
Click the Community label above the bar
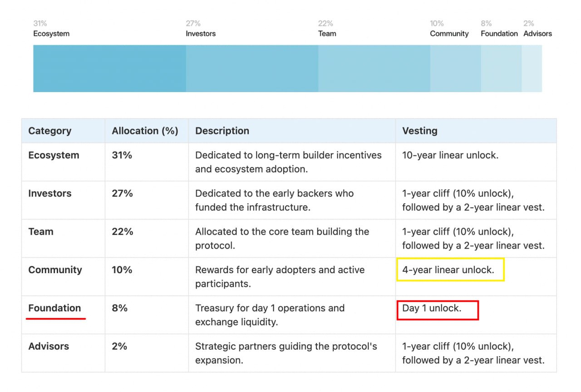(449, 34)
